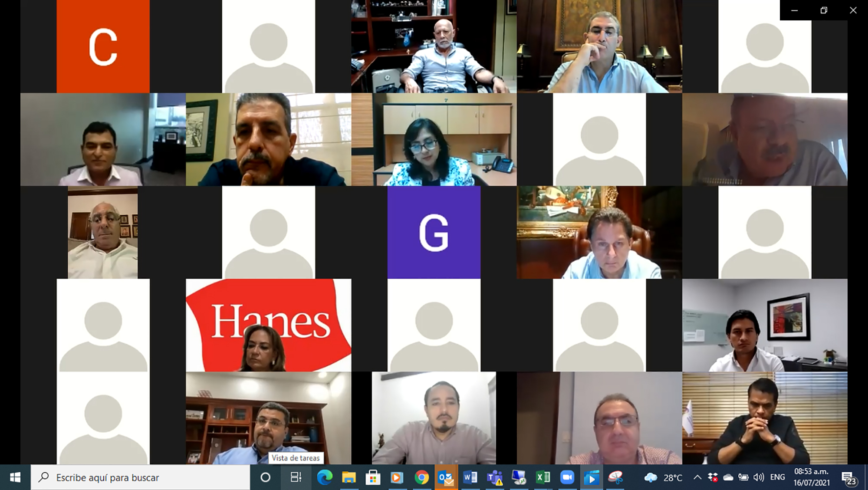Select the close-up man touching his chin
Image resolution: width=868 pixels, height=490 pixels.
point(269,139)
